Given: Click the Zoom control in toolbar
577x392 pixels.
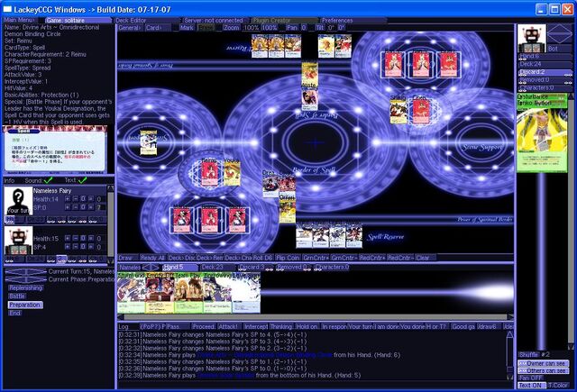Looking at the screenshot, I should click(232, 28).
